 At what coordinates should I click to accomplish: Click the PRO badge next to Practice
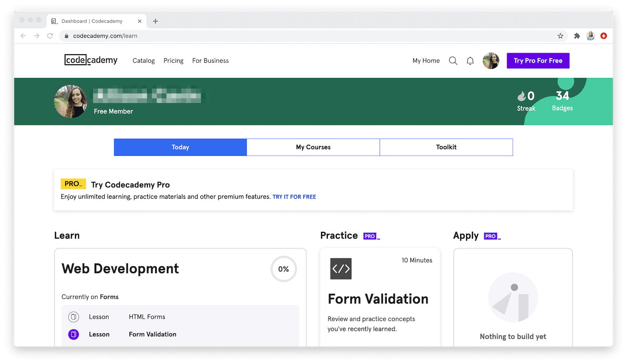370,235
